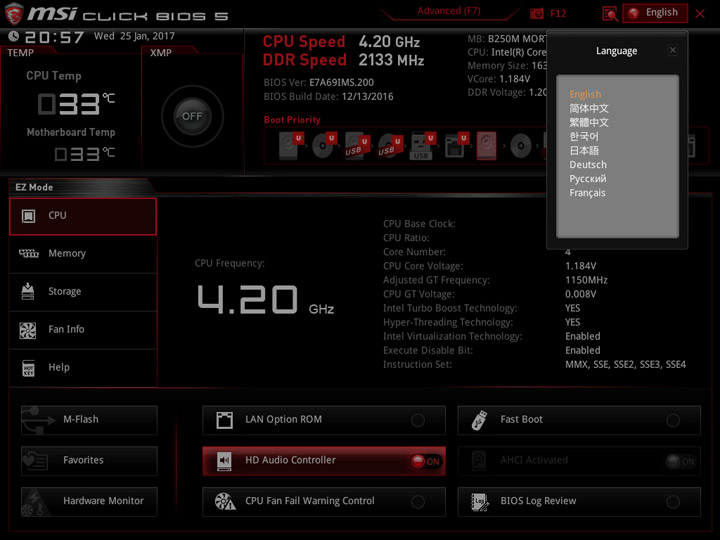Viewport: 720px width, 540px height.
Task: Click the Fan Info fan icon
Action: (x=28, y=330)
